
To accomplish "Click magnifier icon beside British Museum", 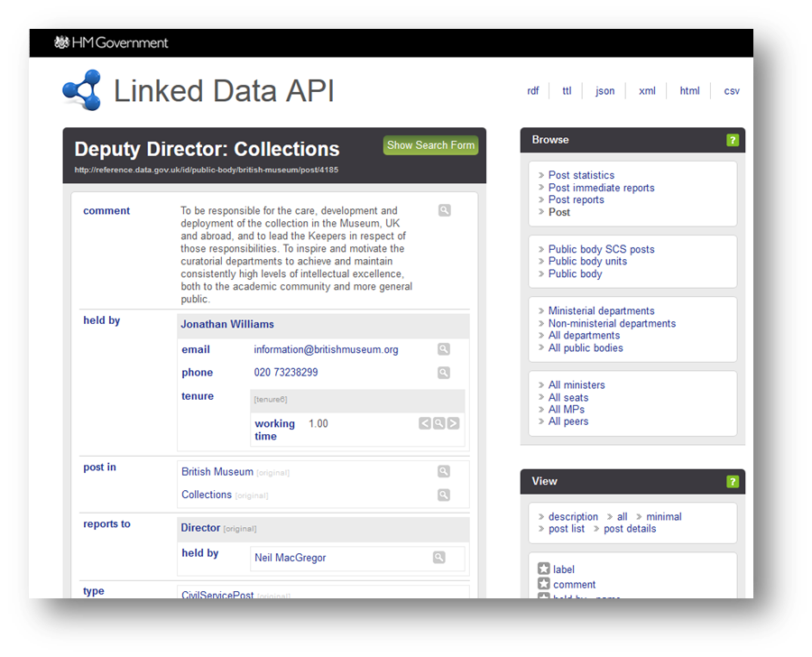I will point(444,471).
